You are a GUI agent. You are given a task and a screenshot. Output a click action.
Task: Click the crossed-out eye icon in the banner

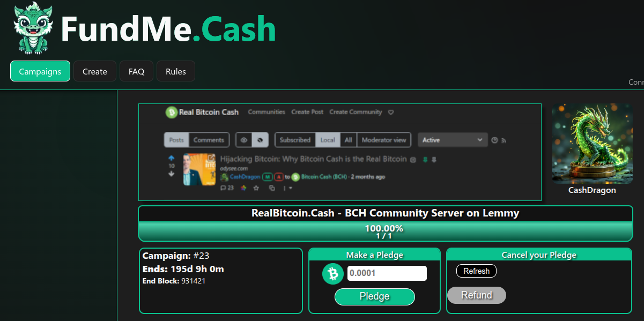point(260,140)
